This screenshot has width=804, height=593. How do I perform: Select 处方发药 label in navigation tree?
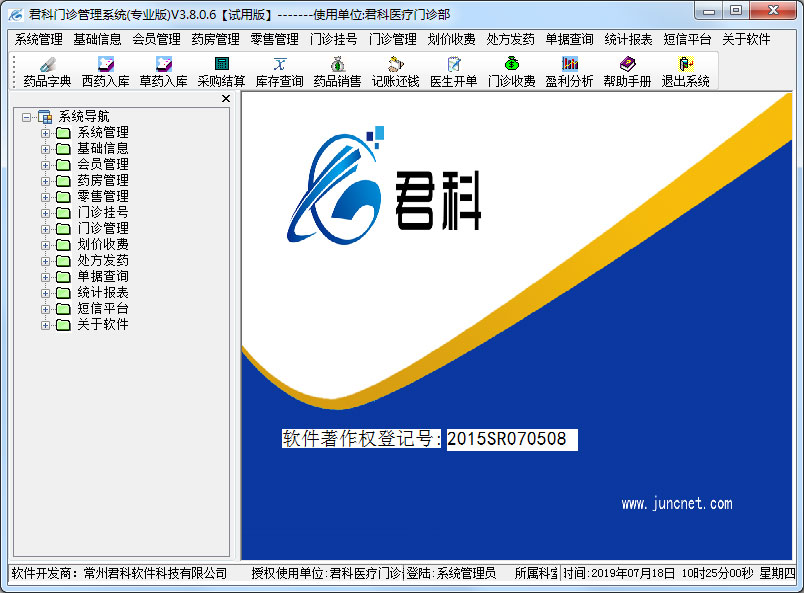tap(103, 261)
